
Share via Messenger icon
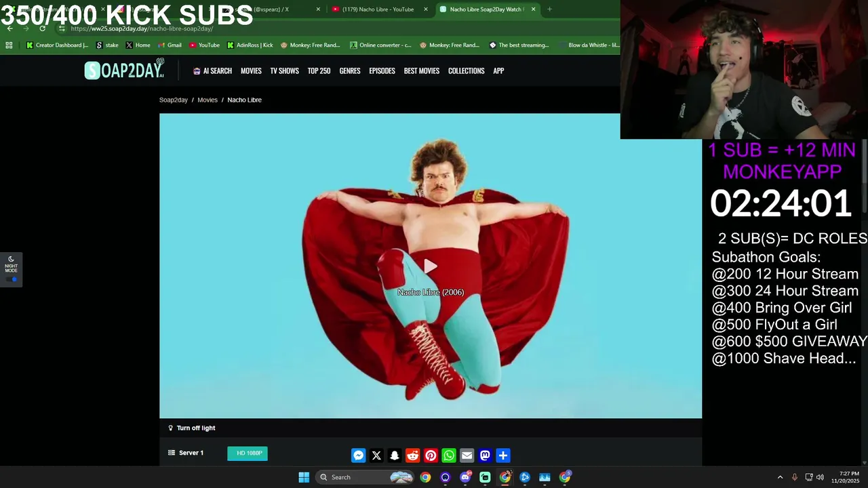click(x=359, y=455)
